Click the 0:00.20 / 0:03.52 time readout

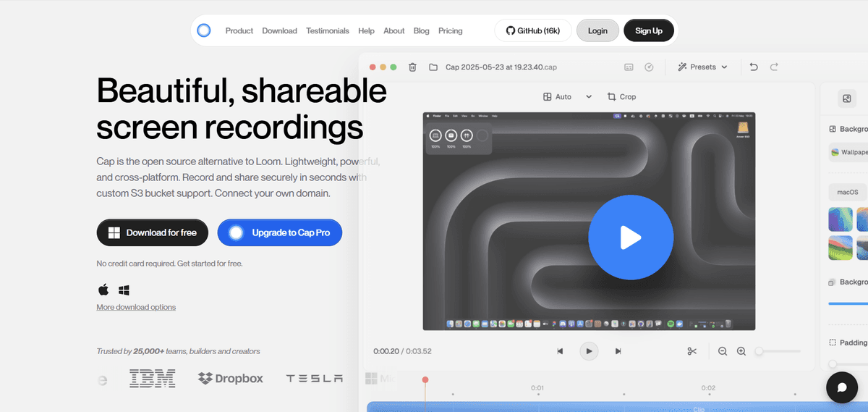(402, 351)
